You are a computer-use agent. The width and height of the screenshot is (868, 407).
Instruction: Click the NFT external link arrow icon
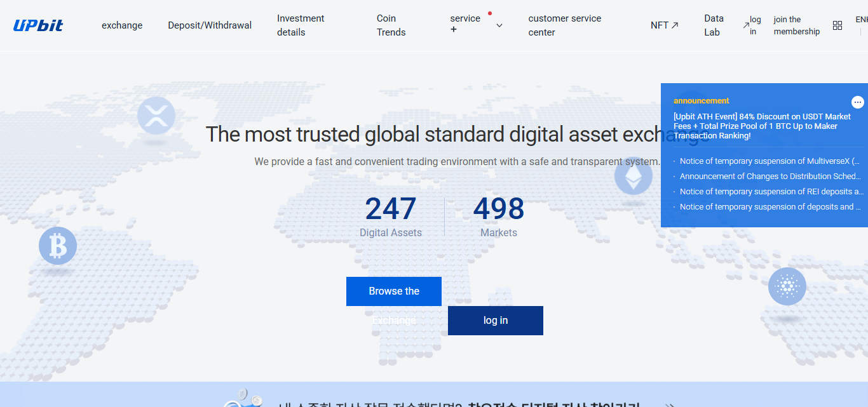point(675,25)
